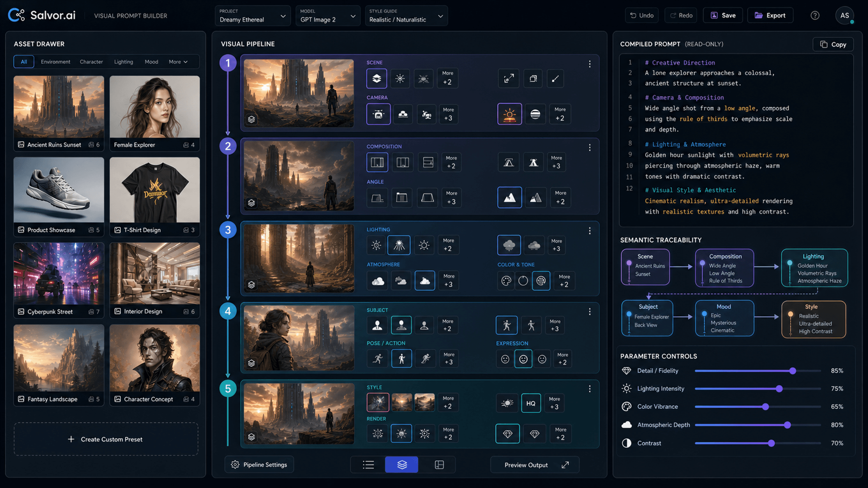Click the Salvor.ai logo
Image resolution: width=868 pixels, height=488 pixels.
42,16
